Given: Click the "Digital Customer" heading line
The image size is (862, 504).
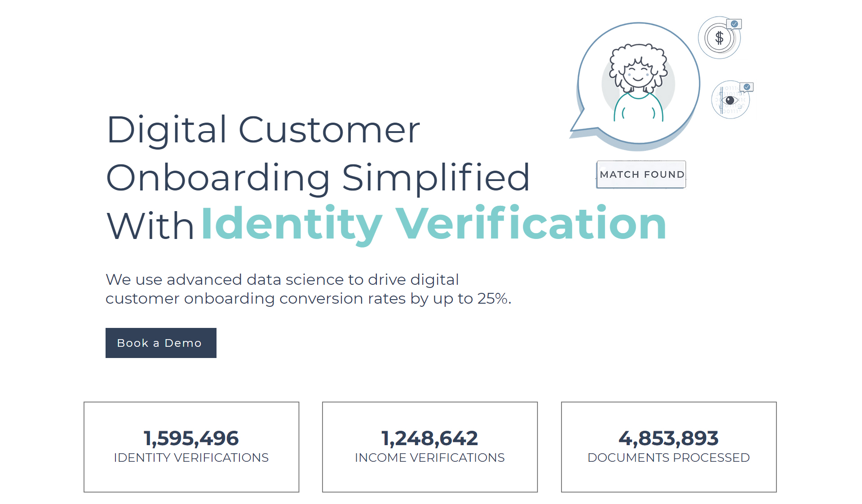Looking at the screenshot, I should click(x=263, y=130).
